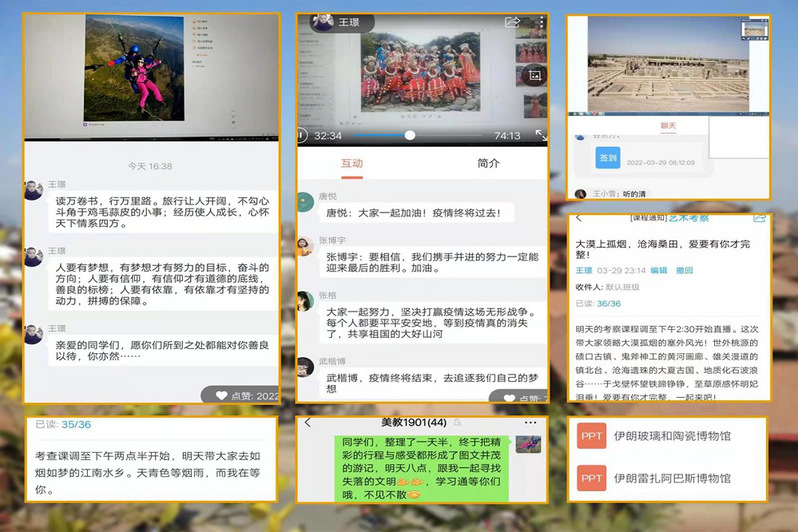Tap the heart icon beside 点赞
798x532 pixels.
coord(221,395)
